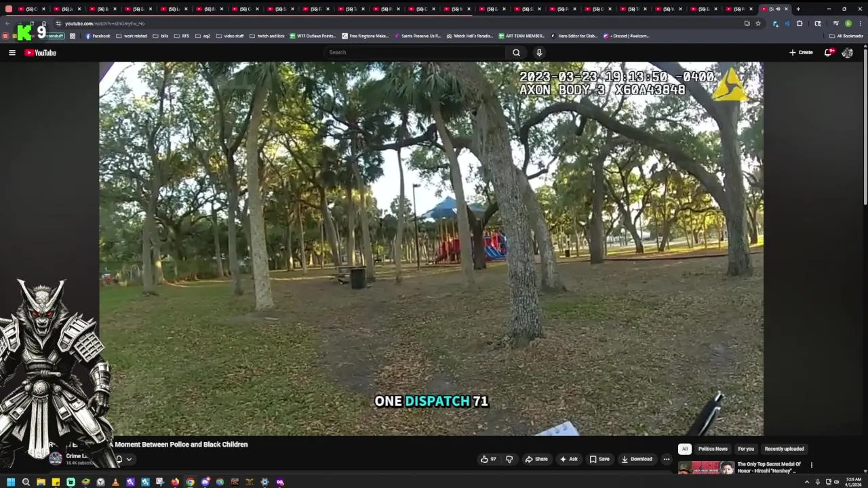Open the YouTube guide hamburger menu
Viewport: 868px width, 488px height.
pos(12,52)
